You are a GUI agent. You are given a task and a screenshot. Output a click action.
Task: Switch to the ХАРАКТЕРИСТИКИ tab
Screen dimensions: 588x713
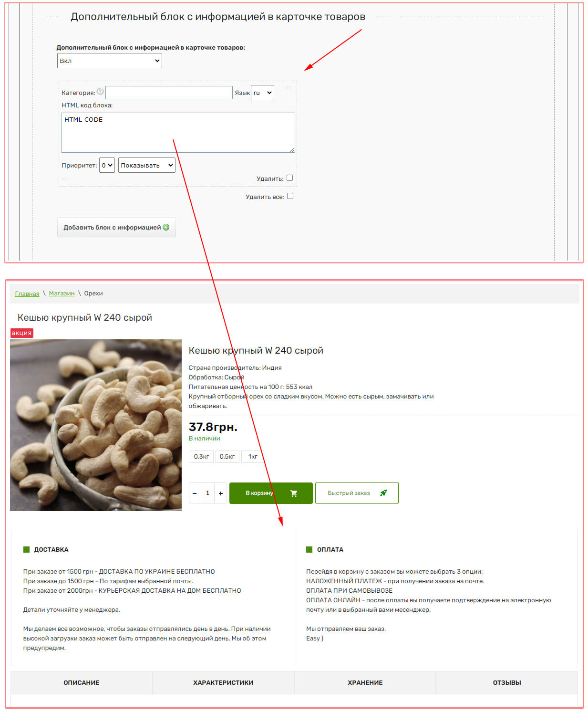tap(223, 682)
